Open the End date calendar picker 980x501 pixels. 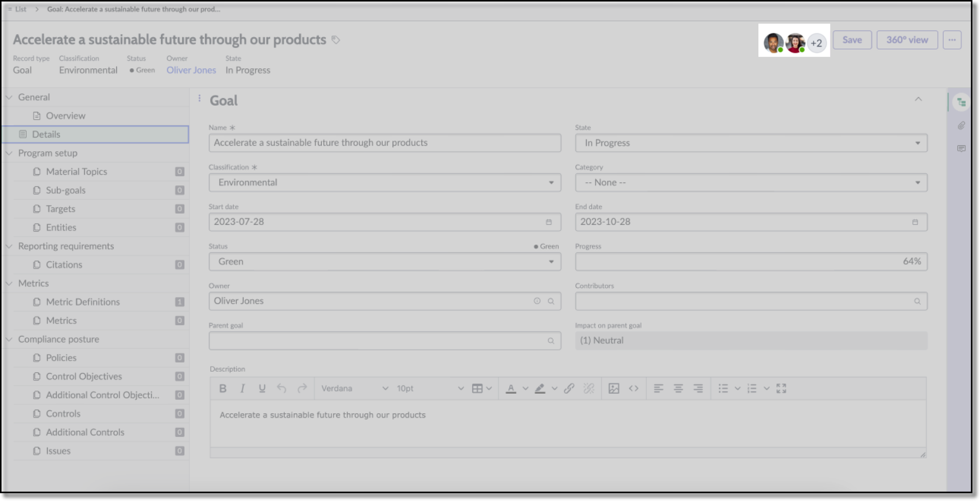[x=915, y=222]
